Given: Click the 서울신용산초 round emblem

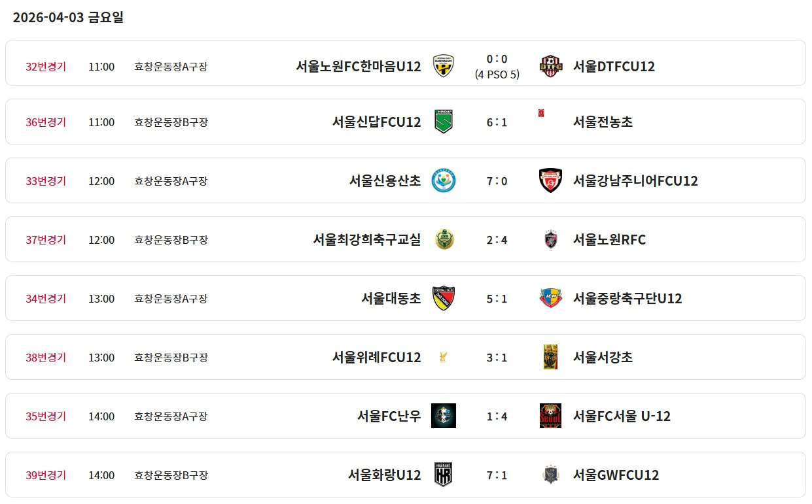Looking at the screenshot, I should point(444,180).
